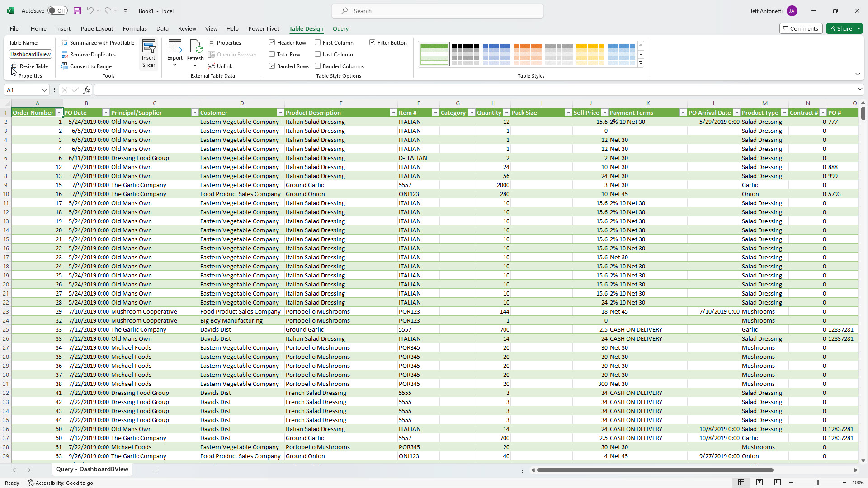Viewport: 868px width, 488px height.
Task: Toggle the Filter Button checkbox
Action: 373,42
